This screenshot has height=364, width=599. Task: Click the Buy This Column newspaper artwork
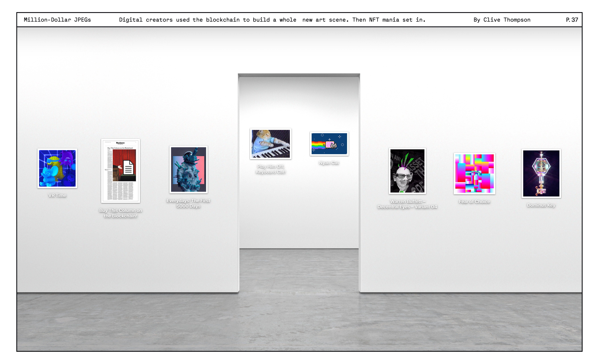coord(121,171)
